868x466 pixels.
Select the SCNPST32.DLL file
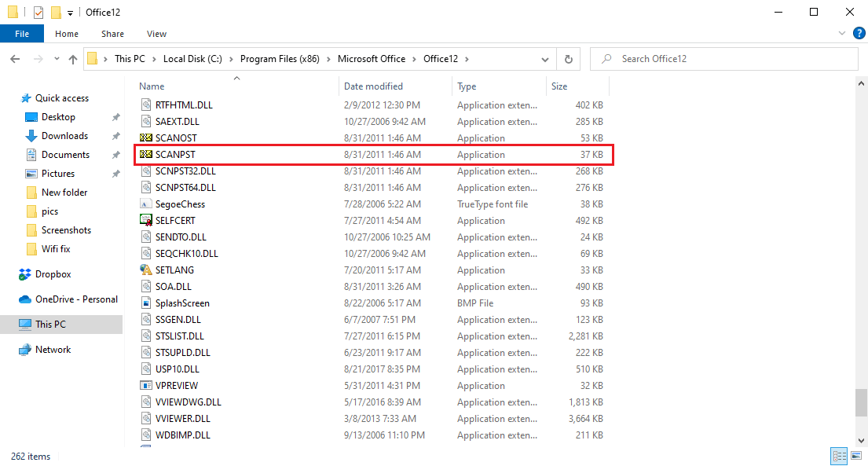(185, 171)
